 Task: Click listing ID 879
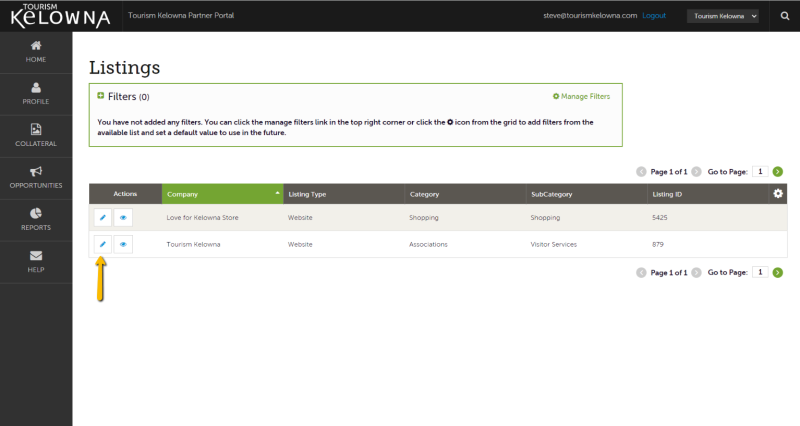(x=658, y=244)
